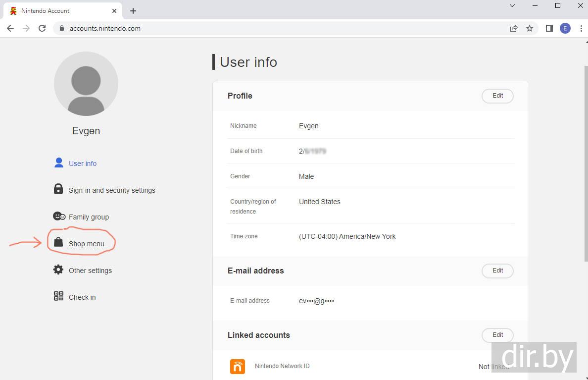
Task: Click the orange Nintendo Network ID icon
Action: pyautogui.click(x=238, y=366)
